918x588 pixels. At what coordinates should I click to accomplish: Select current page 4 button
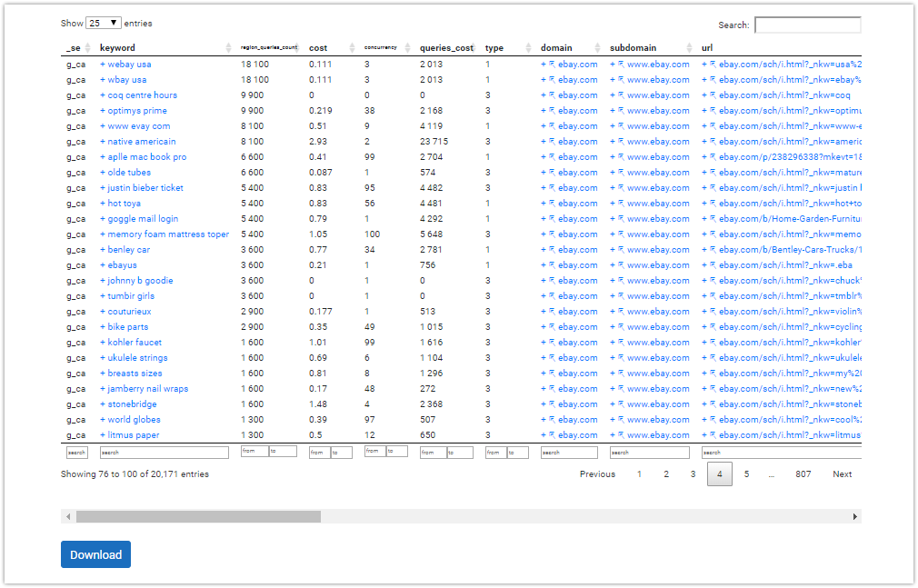[x=720, y=474]
